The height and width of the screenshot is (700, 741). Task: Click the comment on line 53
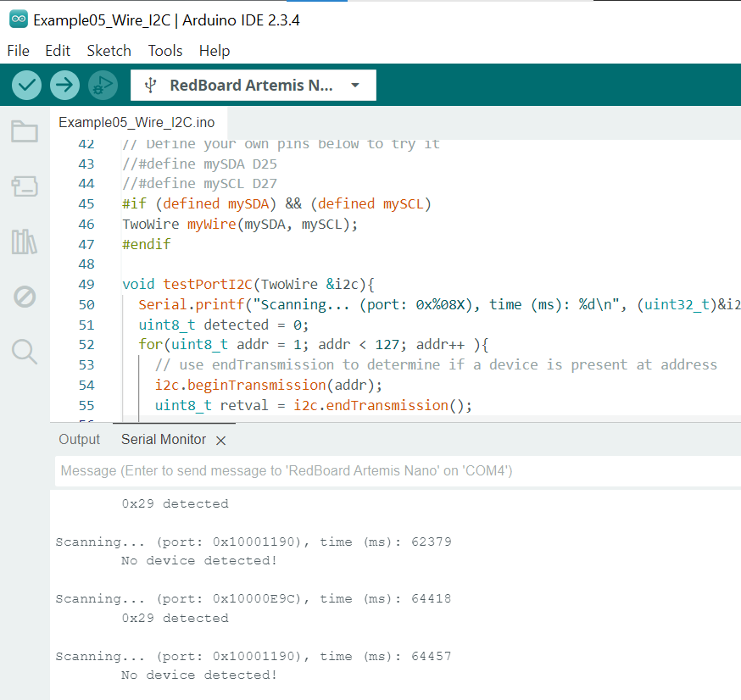pyautogui.click(x=436, y=365)
